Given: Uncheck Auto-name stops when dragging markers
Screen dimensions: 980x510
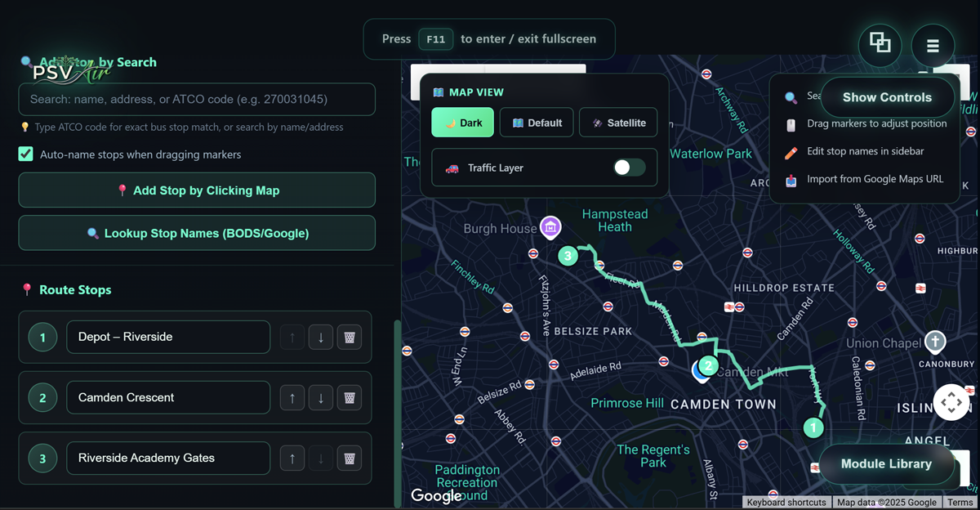Looking at the screenshot, I should [26, 154].
